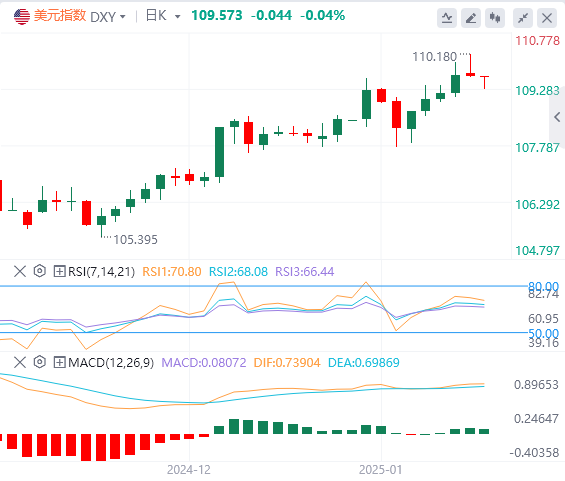Screen dimensions: 565x481
Task: Toggle RSI panel plus box expand
Action: tap(59, 271)
